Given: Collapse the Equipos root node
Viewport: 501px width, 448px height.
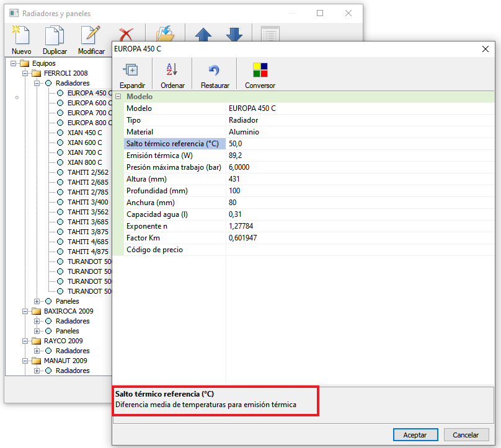Looking at the screenshot, I should pos(14,63).
